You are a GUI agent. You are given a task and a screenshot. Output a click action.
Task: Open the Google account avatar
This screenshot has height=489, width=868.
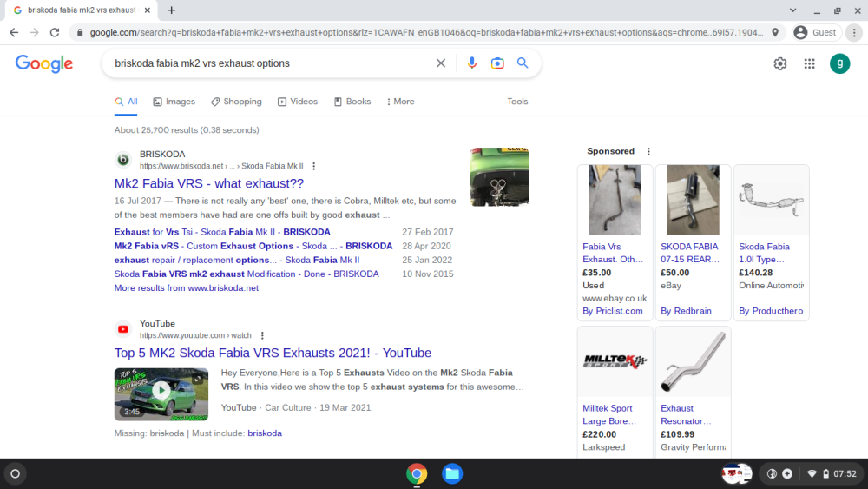839,63
